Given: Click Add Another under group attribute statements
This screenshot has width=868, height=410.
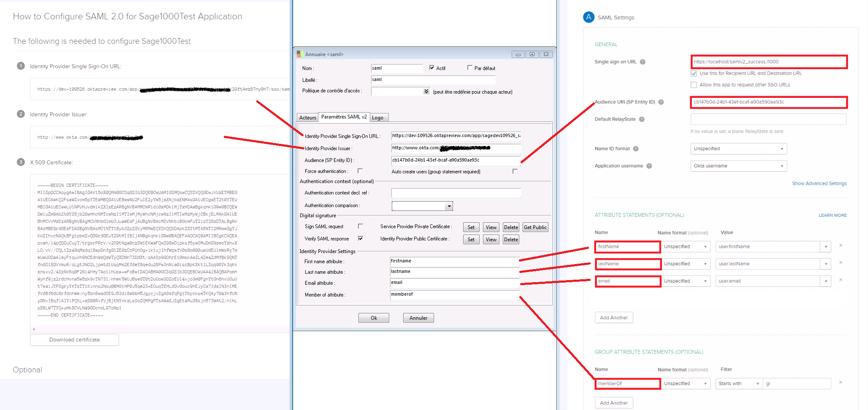Looking at the screenshot, I should coord(614,403).
